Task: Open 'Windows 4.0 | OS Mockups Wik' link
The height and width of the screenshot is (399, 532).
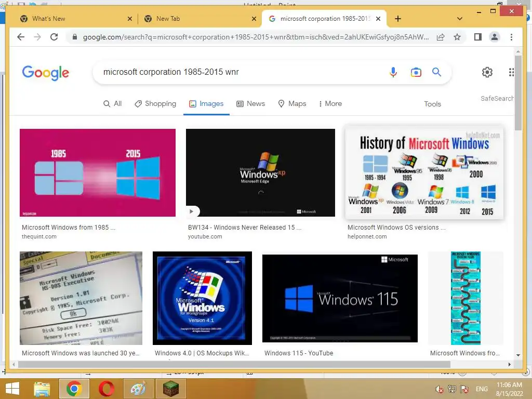Action: 202,353
